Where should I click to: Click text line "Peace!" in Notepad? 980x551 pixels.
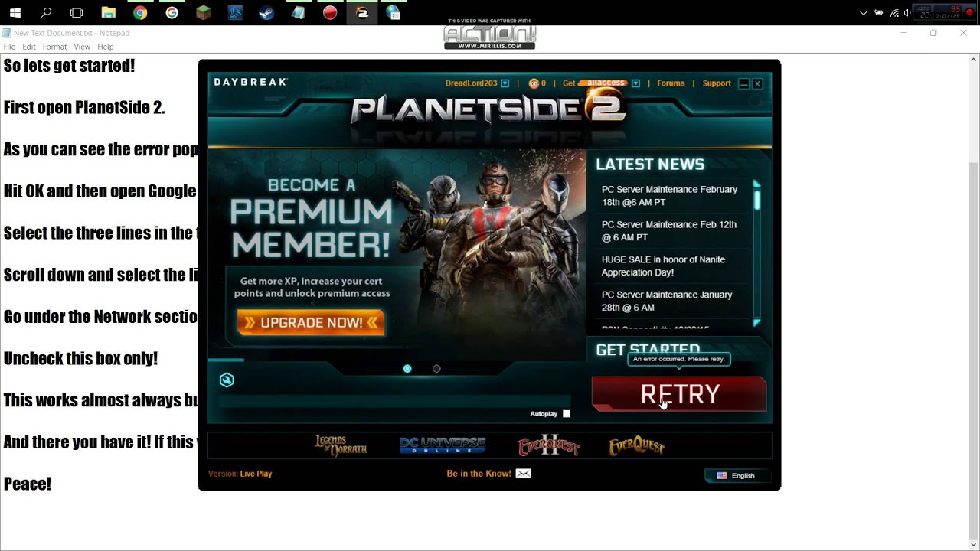coord(28,484)
